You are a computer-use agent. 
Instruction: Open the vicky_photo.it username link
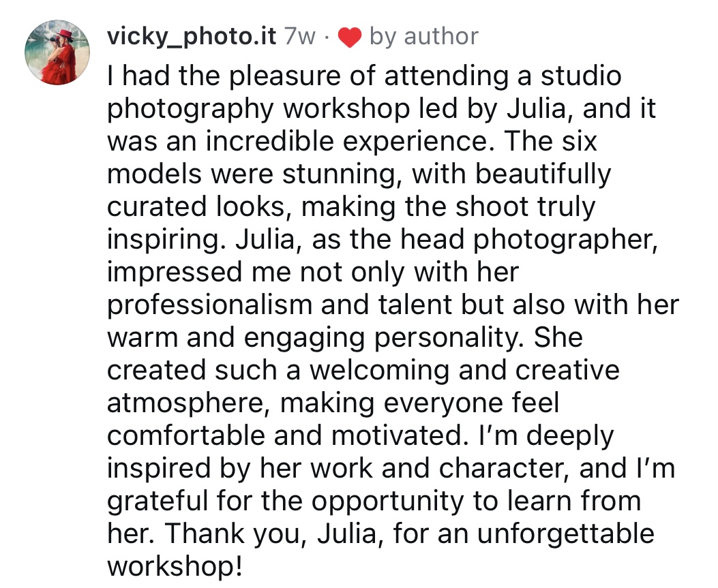coord(192,36)
